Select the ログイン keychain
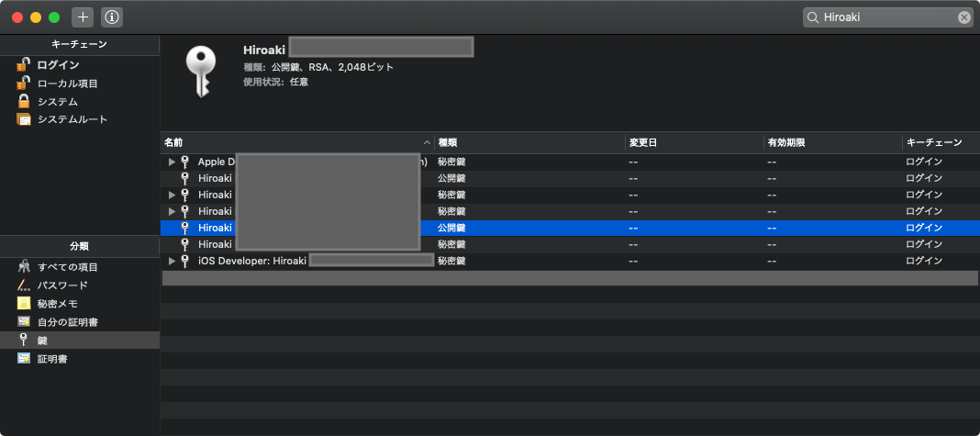This screenshot has height=436, width=980. (x=57, y=65)
